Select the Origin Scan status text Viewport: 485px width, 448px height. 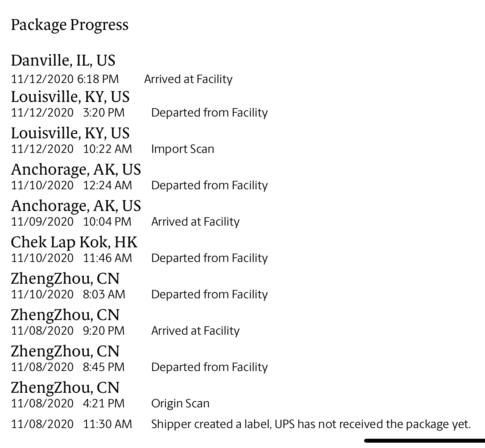tap(180, 403)
